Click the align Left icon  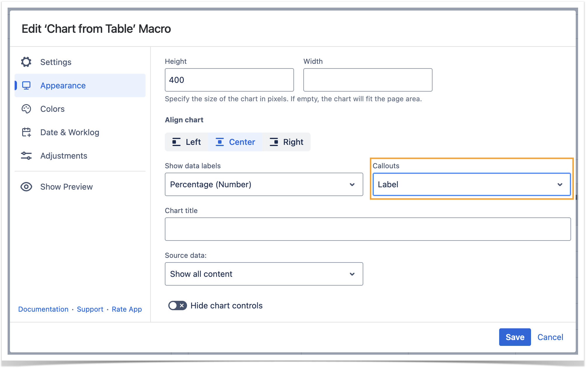coord(176,142)
